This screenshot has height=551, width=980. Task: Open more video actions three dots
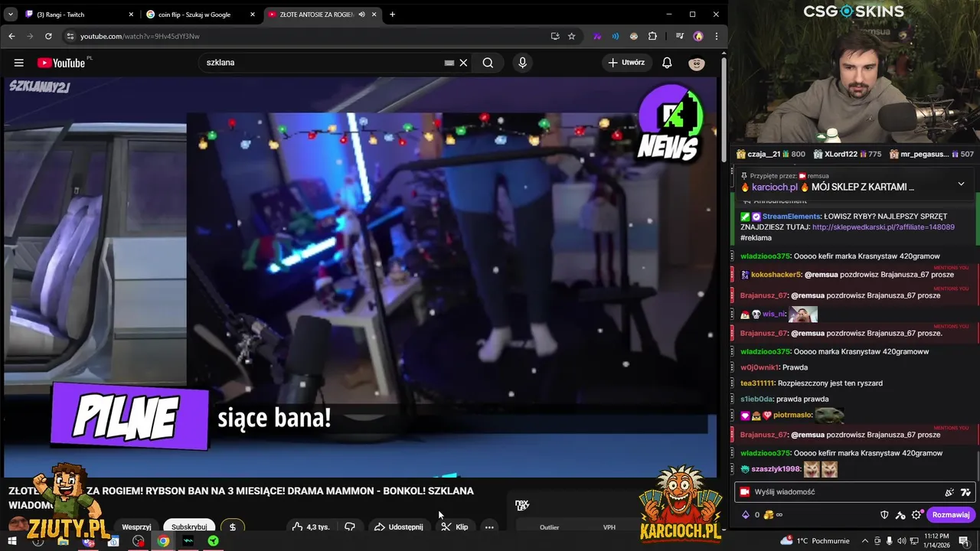tap(489, 527)
